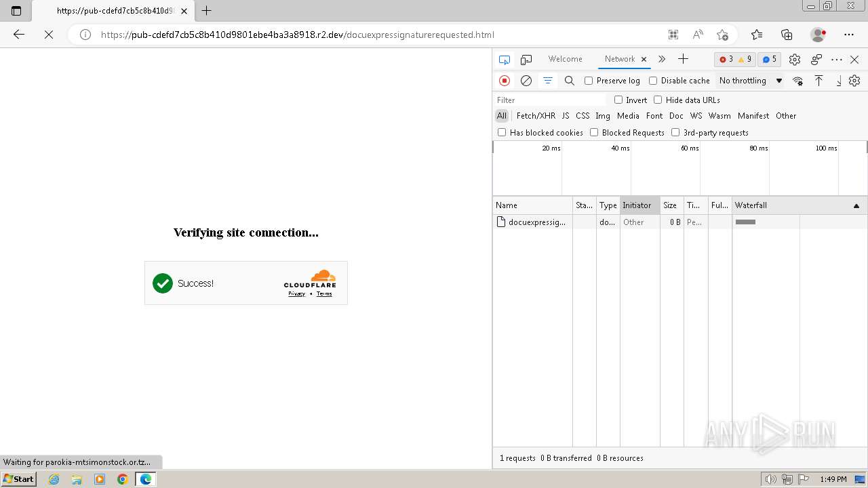868x488 pixels.
Task: Open the browser profile avatar
Action: (x=818, y=35)
